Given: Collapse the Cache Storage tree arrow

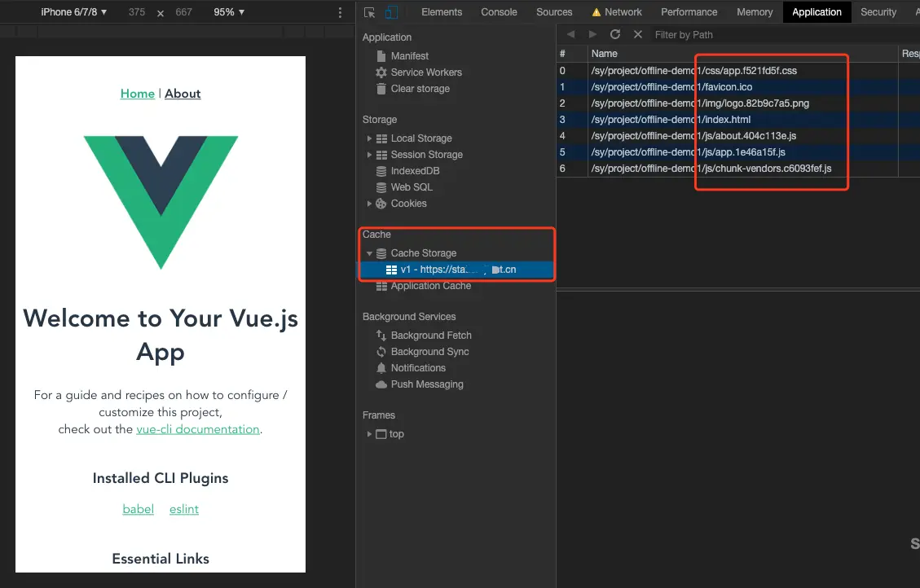Looking at the screenshot, I should [369, 253].
